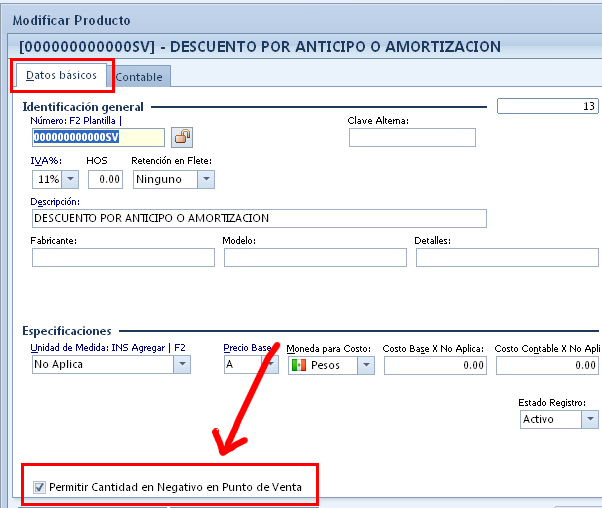
Task: Open Moneda para Costo dropdown
Action: click(x=366, y=365)
